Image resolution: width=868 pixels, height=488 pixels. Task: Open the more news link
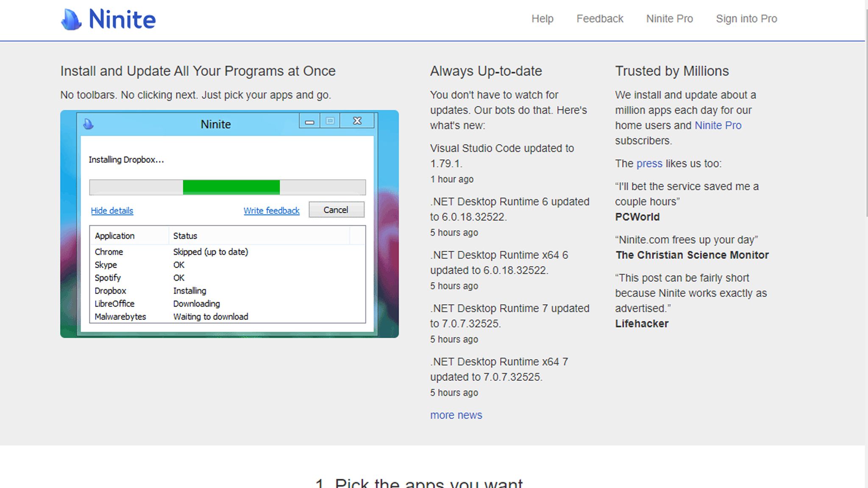(456, 415)
